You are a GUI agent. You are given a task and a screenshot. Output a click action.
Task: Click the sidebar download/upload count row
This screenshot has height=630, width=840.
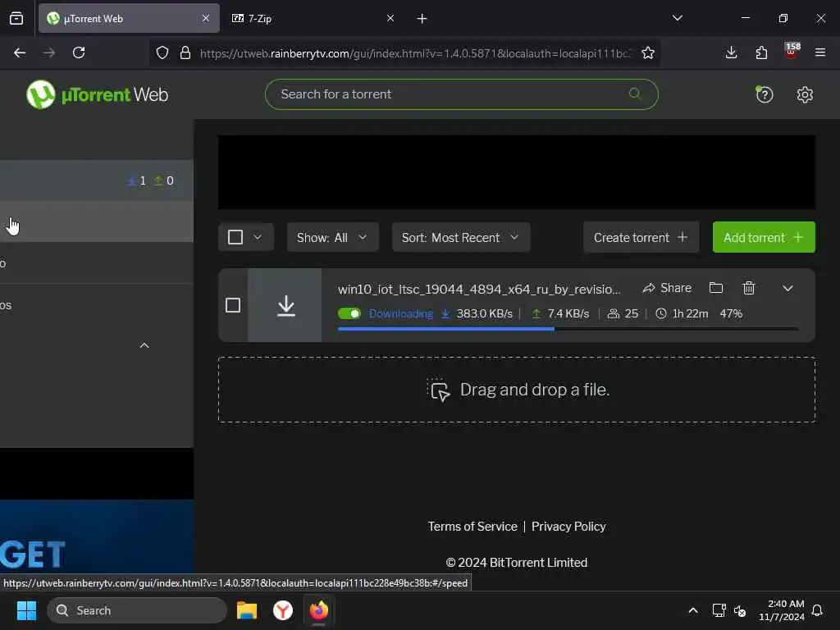click(x=97, y=180)
